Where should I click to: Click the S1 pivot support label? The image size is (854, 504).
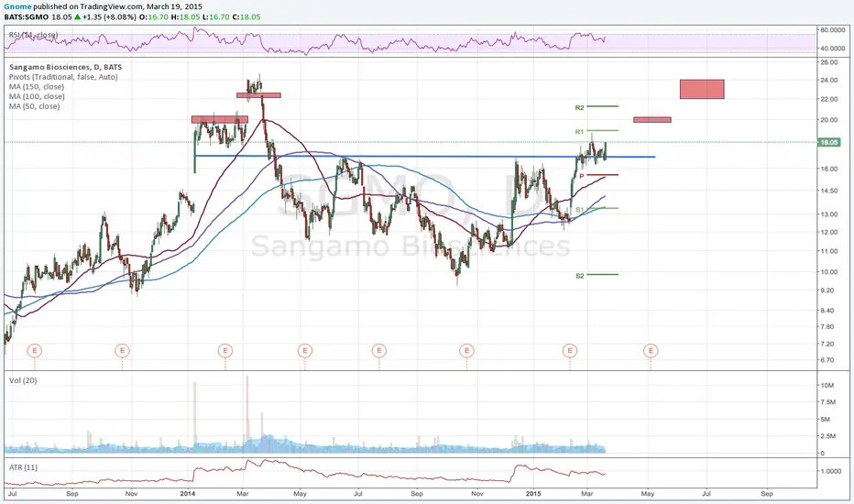point(579,210)
